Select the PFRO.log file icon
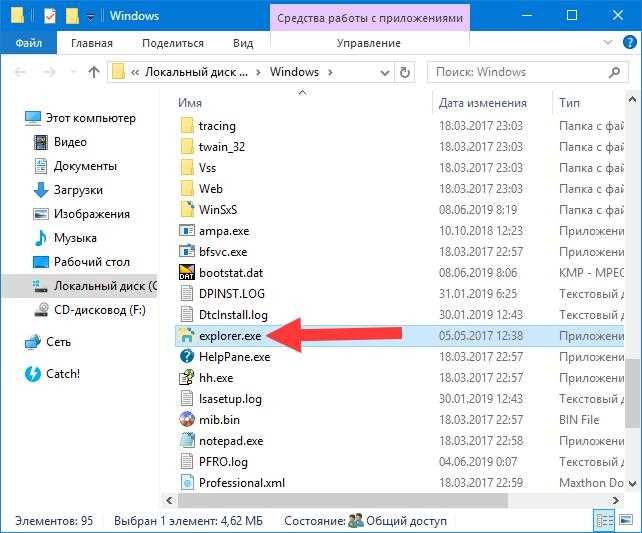 (187, 461)
